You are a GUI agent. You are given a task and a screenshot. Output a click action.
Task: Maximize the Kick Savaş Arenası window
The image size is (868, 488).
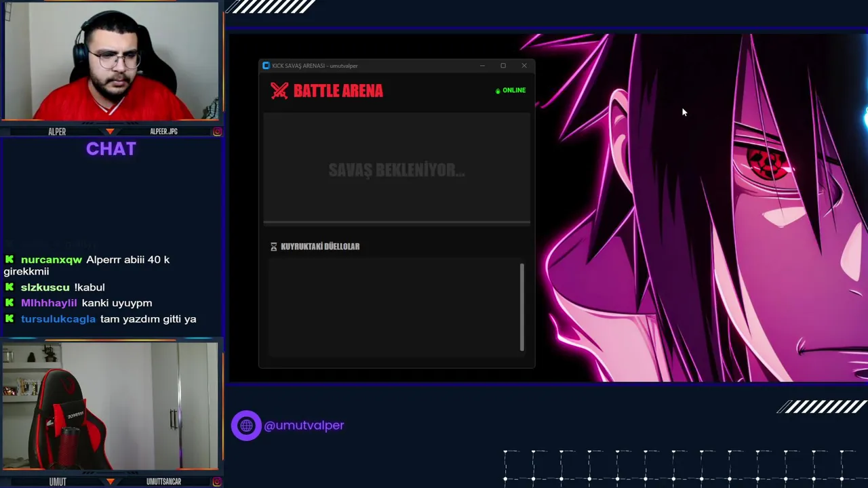pyautogui.click(x=503, y=66)
